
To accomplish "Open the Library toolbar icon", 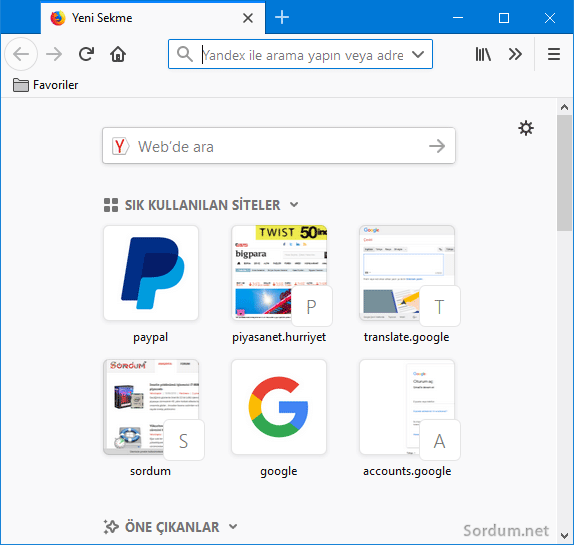I will coord(483,54).
